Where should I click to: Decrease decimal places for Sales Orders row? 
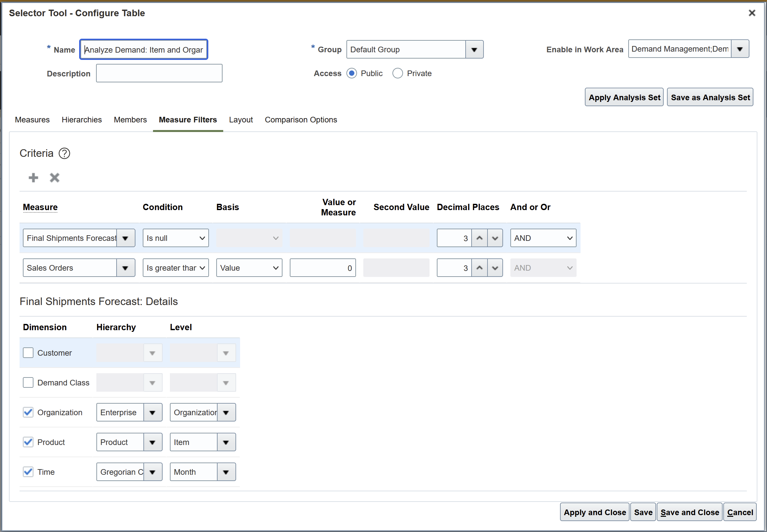click(495, 267)
